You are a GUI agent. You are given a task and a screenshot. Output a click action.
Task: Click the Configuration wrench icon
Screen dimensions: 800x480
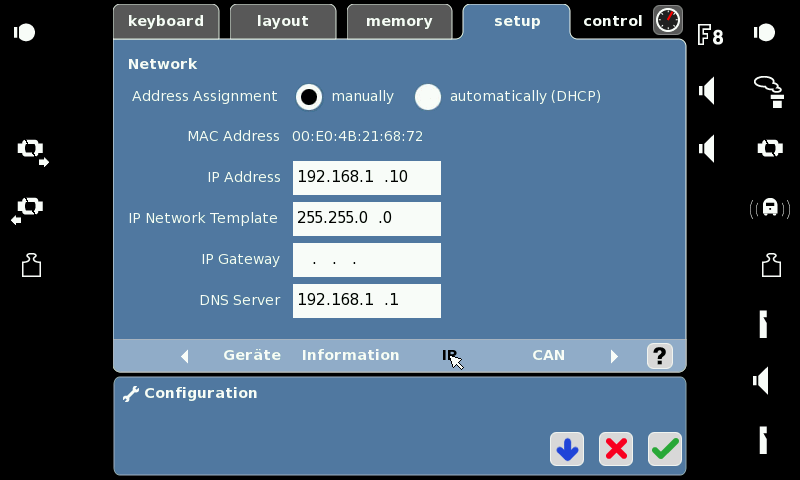[x=131, y=393]
